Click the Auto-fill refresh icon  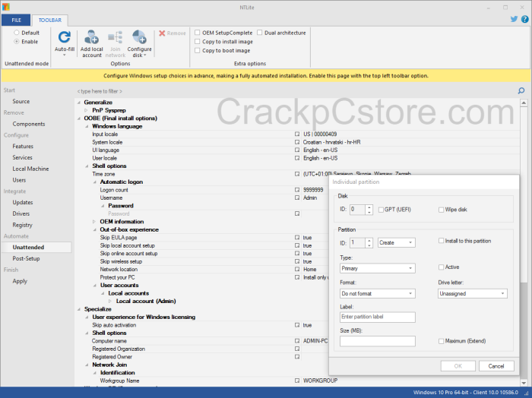tap(64, 37)
